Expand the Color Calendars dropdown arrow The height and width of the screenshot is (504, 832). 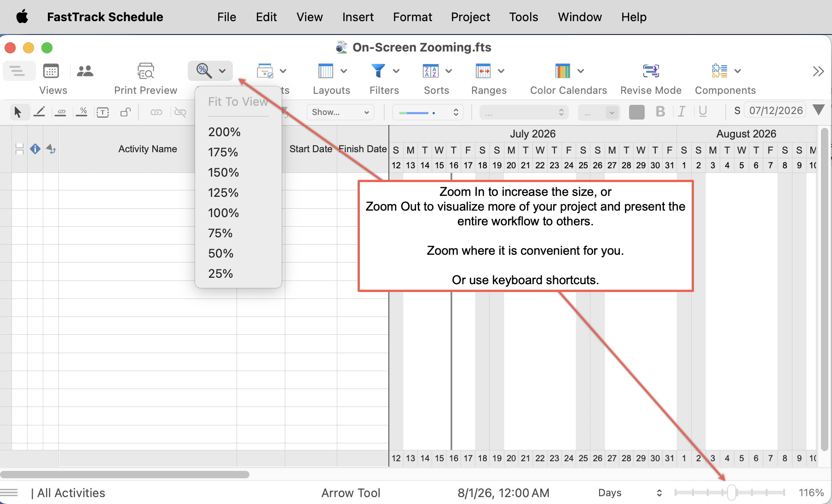point(581,71)
